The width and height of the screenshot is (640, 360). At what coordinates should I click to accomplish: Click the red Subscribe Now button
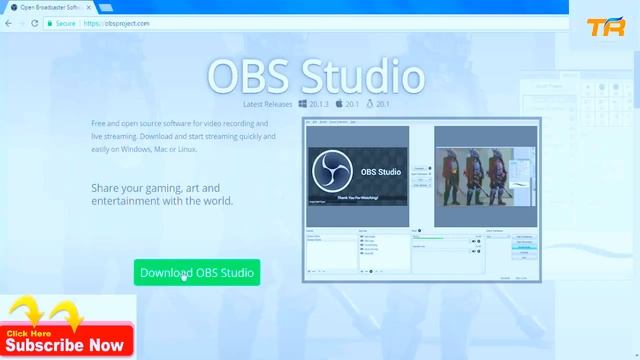click(x=67, y=340)
